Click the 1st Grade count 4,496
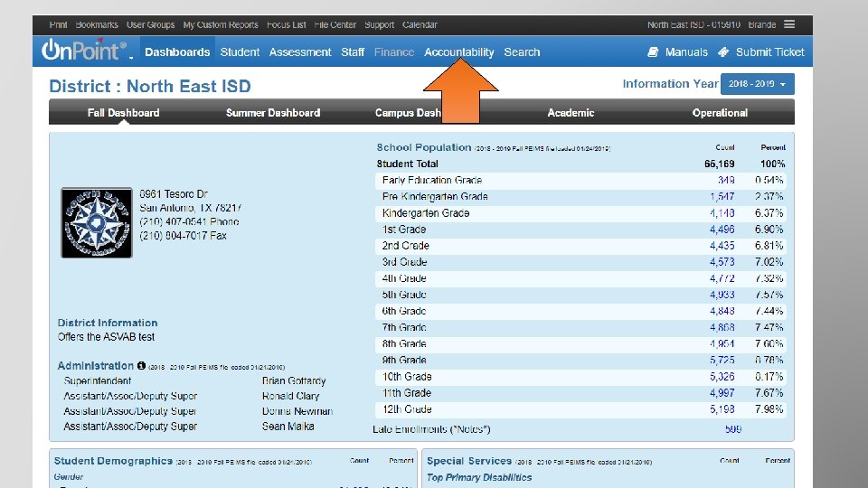This screenshot has height=488, width=868. click(x=722, y=229)
